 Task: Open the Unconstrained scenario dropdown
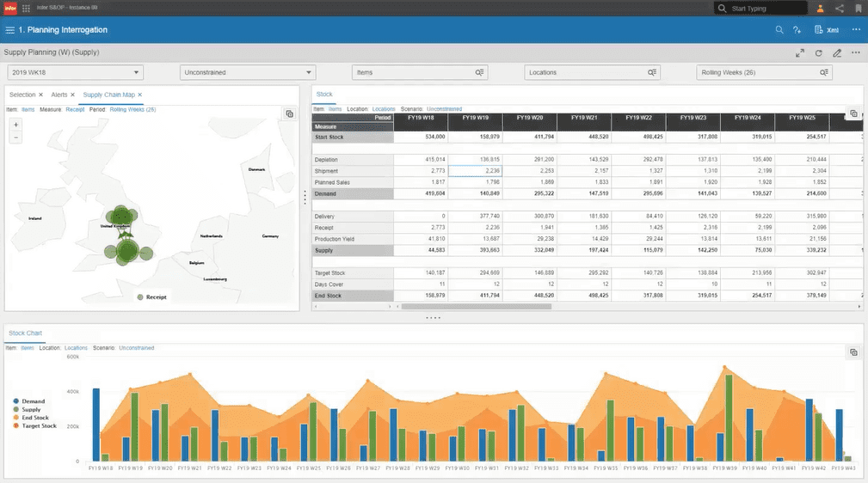point(248,72)
